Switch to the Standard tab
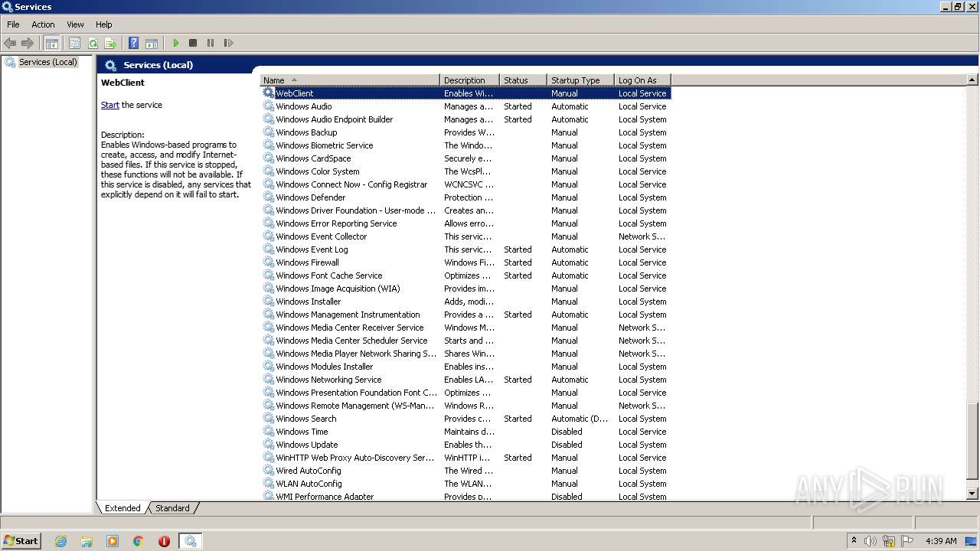 pyautogui.click(x=172, y=508)
